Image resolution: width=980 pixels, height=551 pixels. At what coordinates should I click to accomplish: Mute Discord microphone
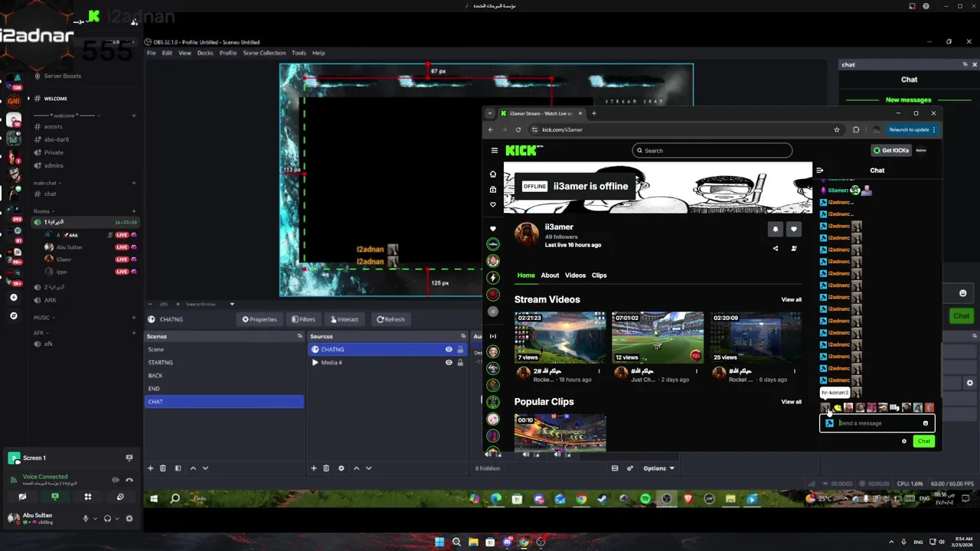tap(86, 518)
